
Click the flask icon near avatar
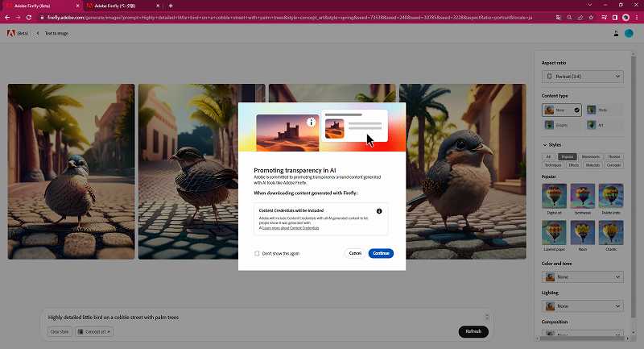pos(616,33)
